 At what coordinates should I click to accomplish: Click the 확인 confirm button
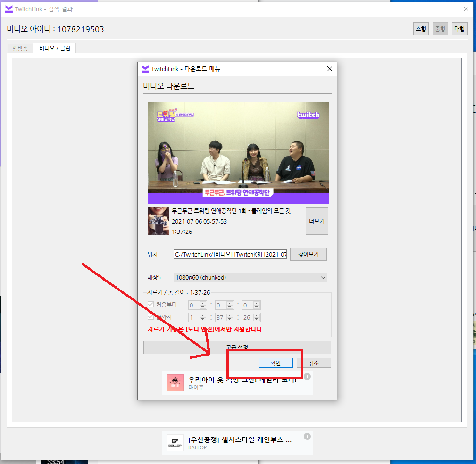click(x=276, y=363)
